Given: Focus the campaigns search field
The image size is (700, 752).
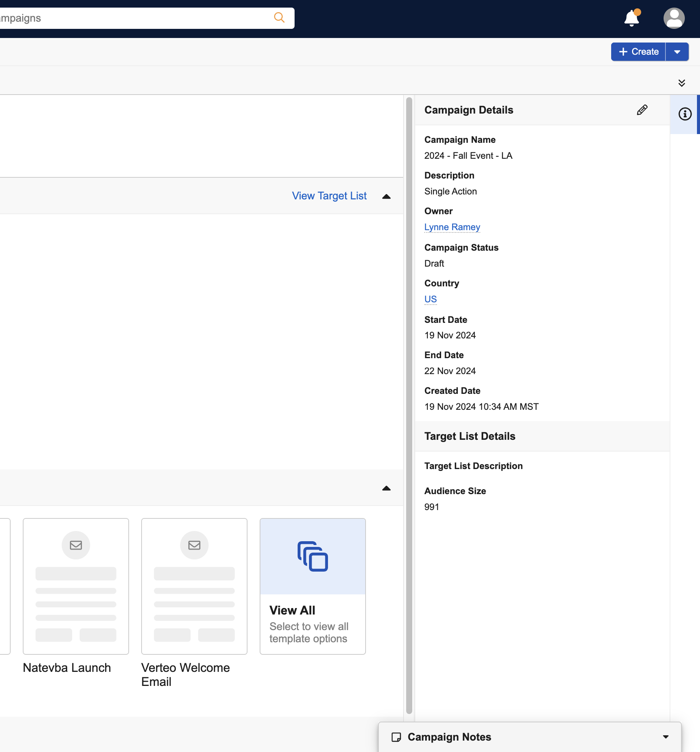Looking at the screenshot, I should (x=133, y=18).
